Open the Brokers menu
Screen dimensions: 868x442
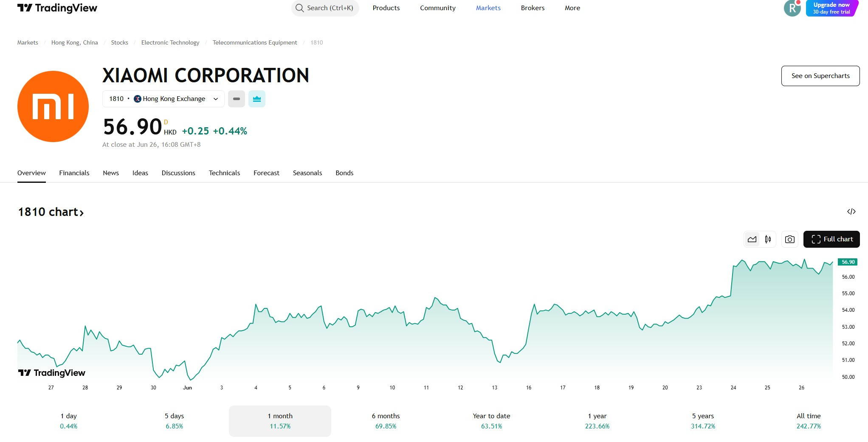(x=533, y=8)
